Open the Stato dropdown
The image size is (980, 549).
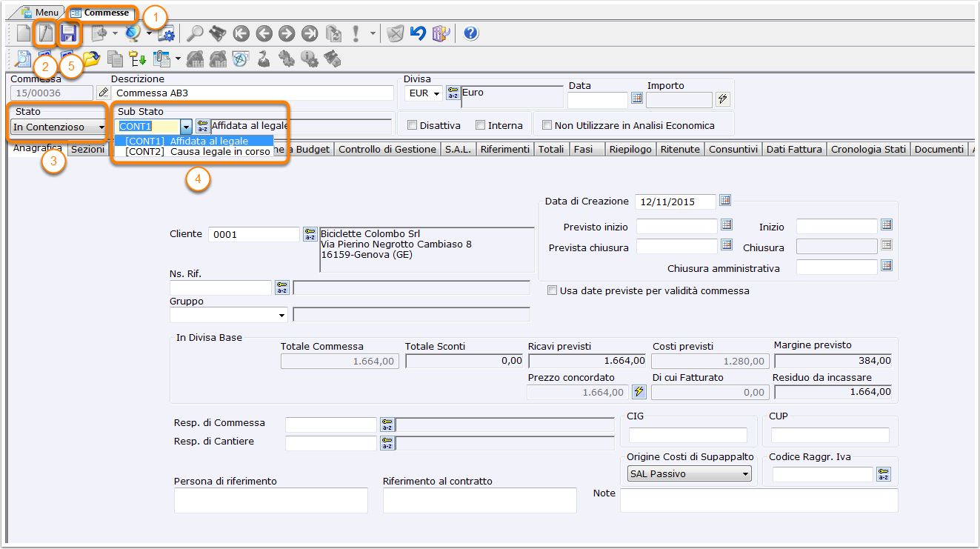(59, 127)
